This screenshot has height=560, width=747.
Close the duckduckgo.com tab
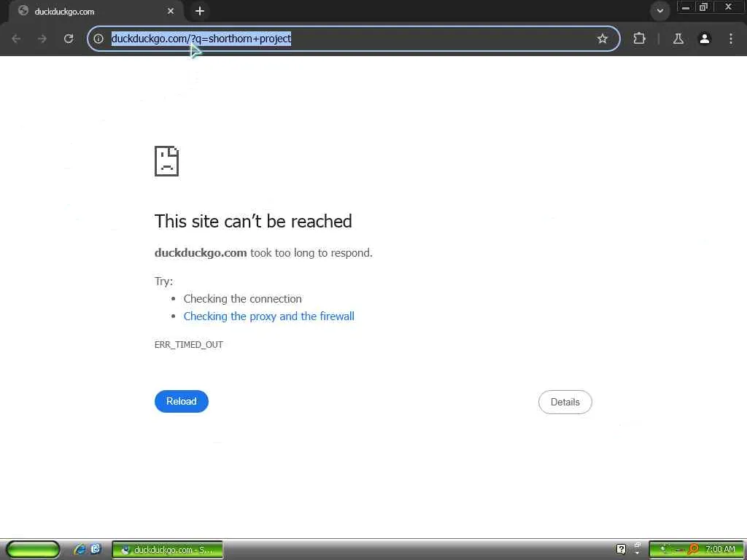click(x=171, y=11)
